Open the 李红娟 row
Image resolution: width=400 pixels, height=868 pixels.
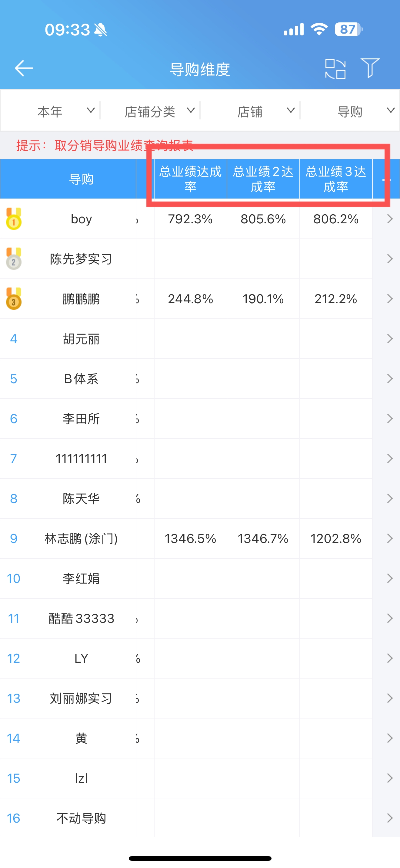click(200, 579)
